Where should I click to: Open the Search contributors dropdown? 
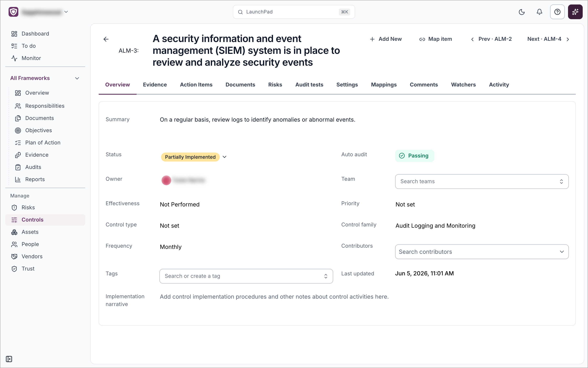[482, 252]
